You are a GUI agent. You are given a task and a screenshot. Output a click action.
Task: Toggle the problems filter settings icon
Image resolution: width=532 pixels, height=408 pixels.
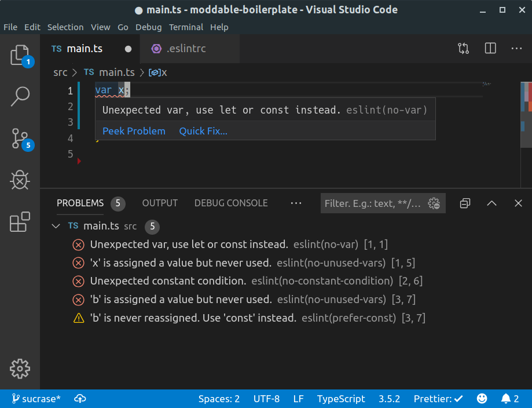[x=434, y=203]
